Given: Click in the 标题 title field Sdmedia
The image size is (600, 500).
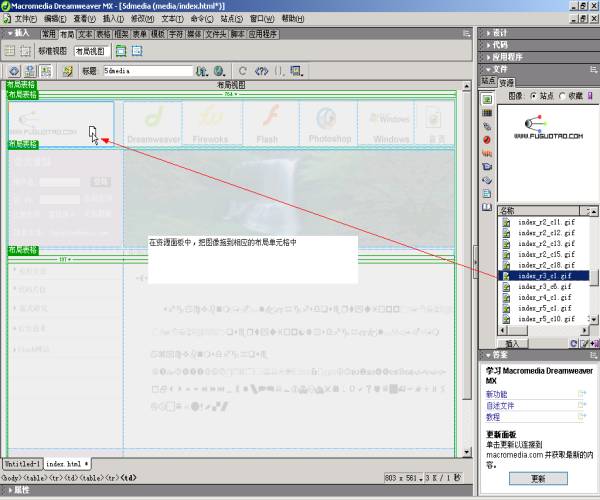Looking at the screenshot, I should pos(148,71).
